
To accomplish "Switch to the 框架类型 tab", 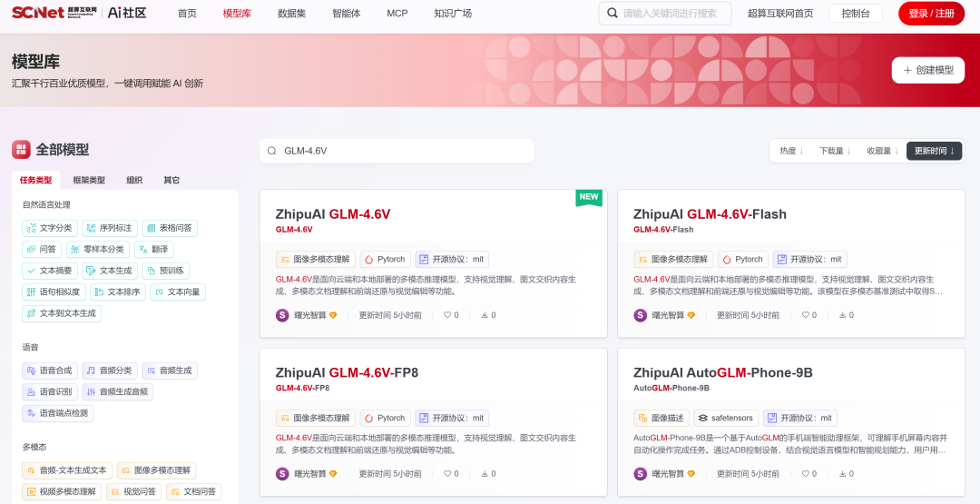I will (89, 180).
